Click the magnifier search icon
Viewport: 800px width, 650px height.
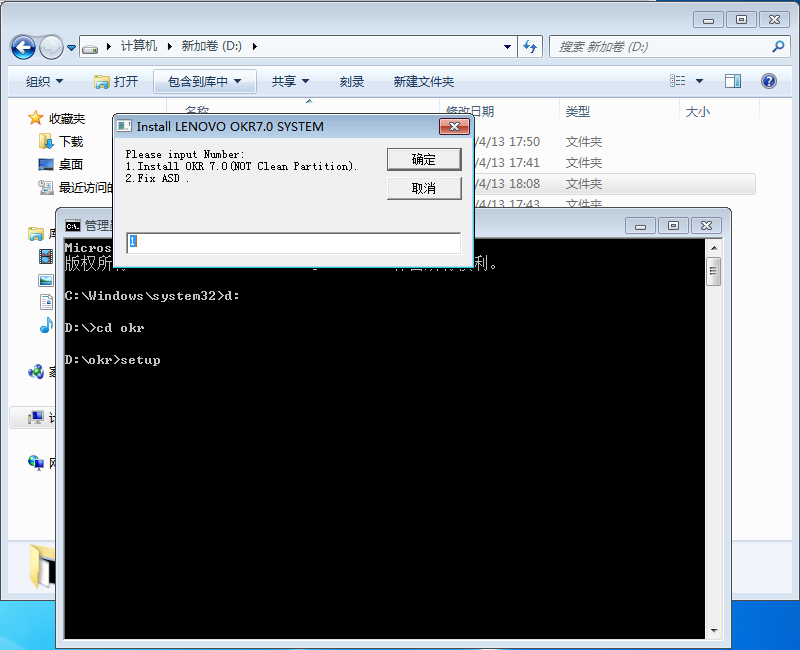pyautogui.click(x=778, y=47)
